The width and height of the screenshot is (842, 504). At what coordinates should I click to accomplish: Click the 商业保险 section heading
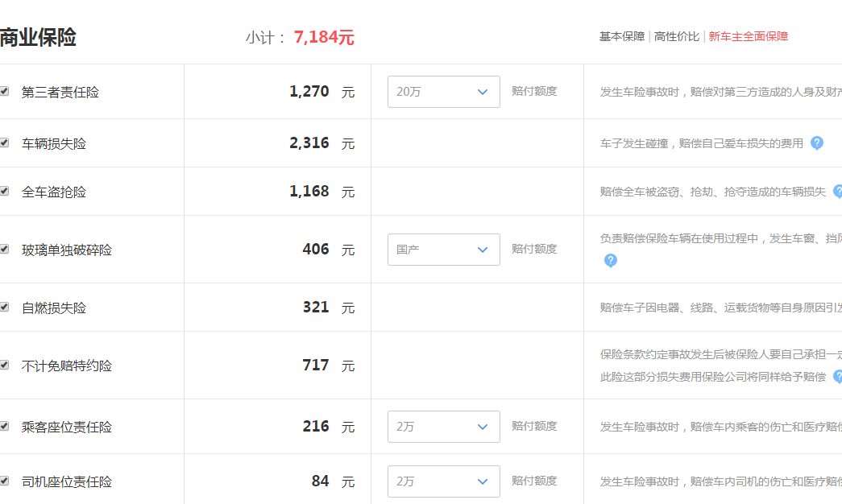(x=38, y=38)
